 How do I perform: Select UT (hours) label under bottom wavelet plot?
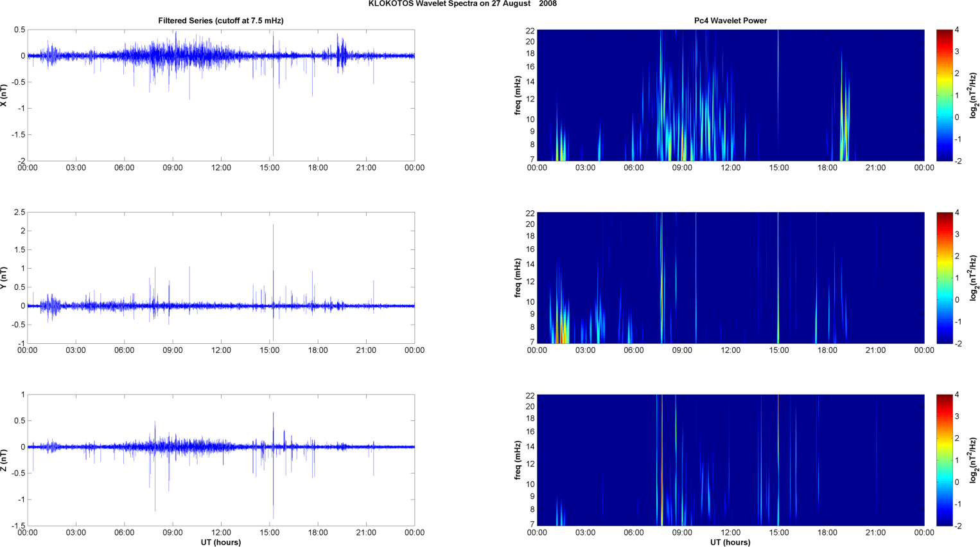point(730,543)
